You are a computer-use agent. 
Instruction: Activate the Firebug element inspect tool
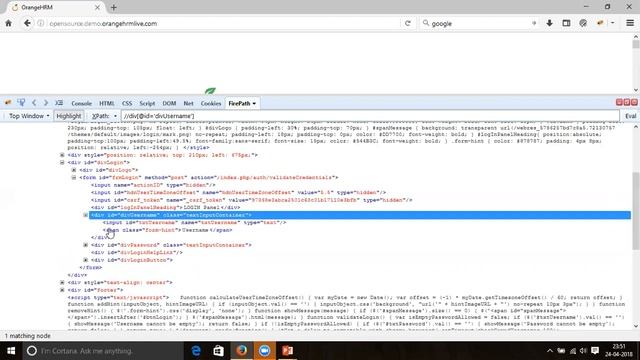21,103
